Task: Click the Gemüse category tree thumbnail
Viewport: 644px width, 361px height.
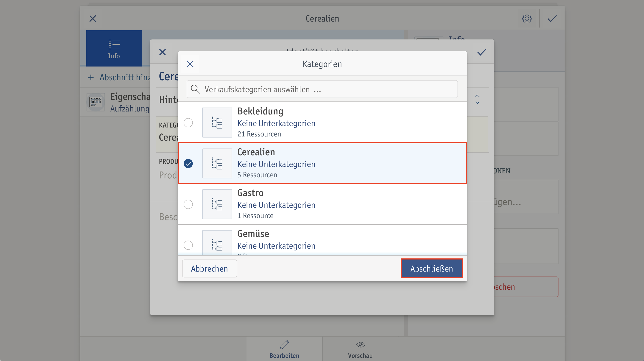Action: point(217,243)
